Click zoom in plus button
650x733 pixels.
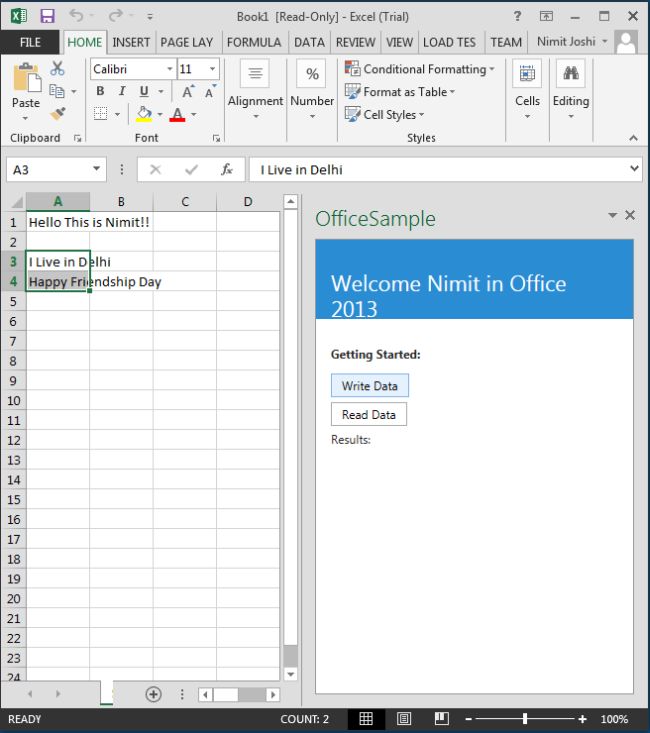582,719
